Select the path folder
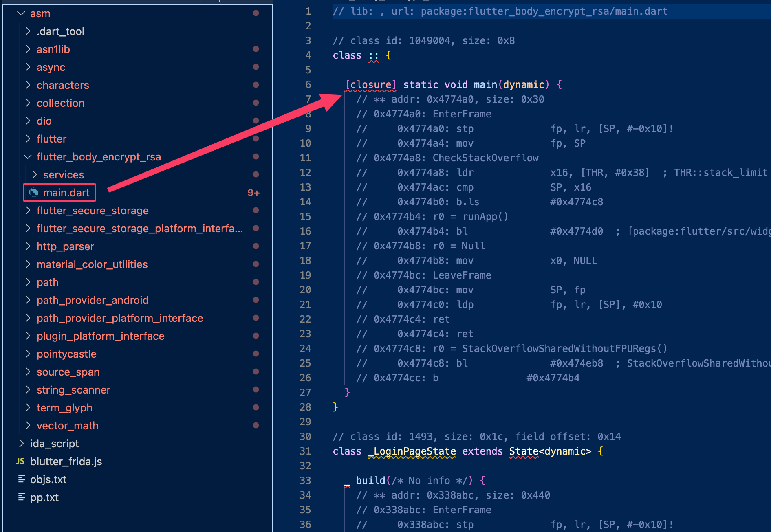The height and width of the screenshot is (532, 771). [48, 282]
